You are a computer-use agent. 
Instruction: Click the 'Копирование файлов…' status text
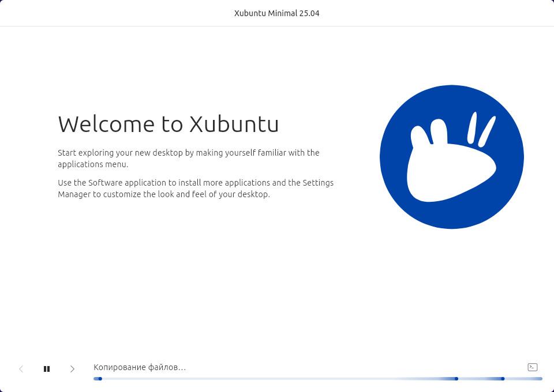pos(140,367)
